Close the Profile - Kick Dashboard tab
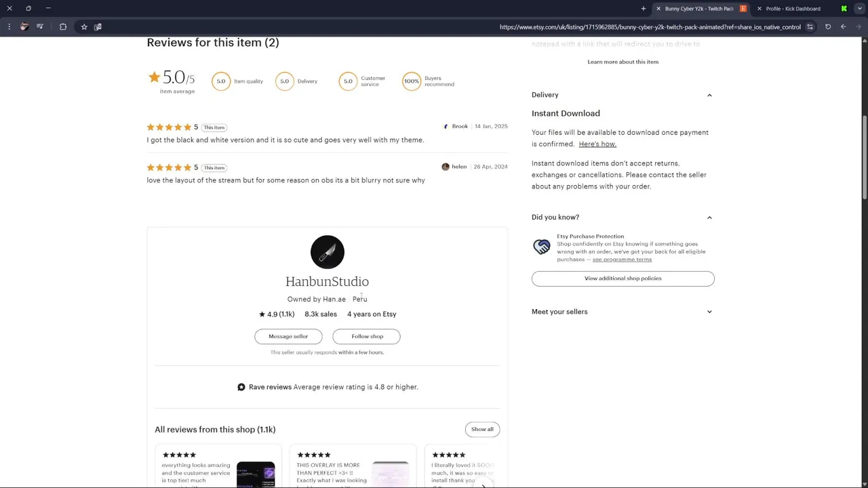Image resolution: width=868 pixels, height=488 pixels. click(x=759, y=9)
